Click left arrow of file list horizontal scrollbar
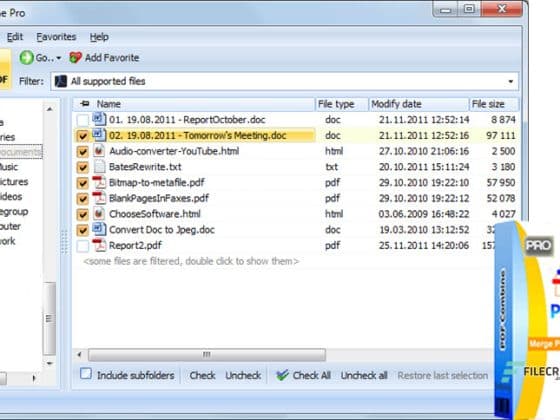Screen dimensions: 560x420 [x=79, y=355]
